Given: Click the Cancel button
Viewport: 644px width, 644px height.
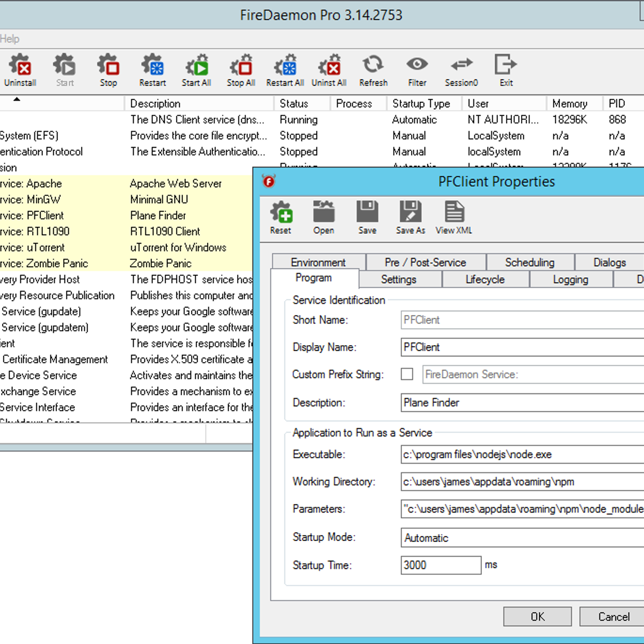Looking at the screenshot, I should [x=613, y=617].
